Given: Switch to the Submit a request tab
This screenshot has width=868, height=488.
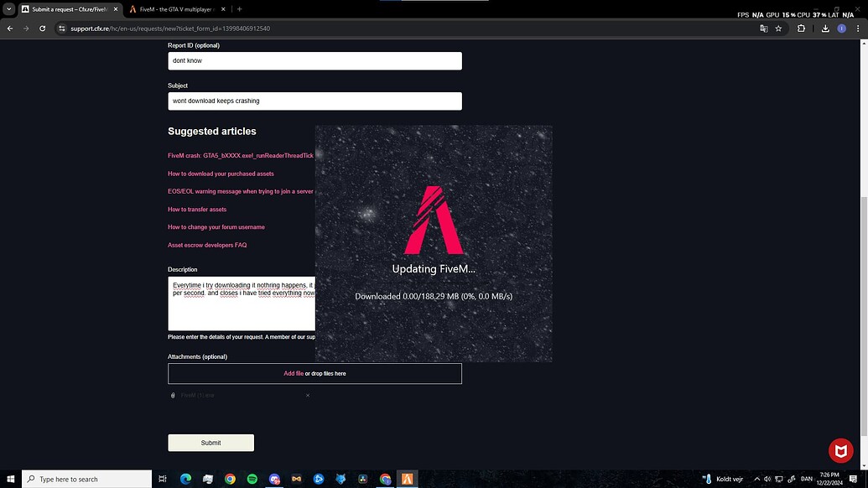Looking at the screenshot, I should 70,9.
